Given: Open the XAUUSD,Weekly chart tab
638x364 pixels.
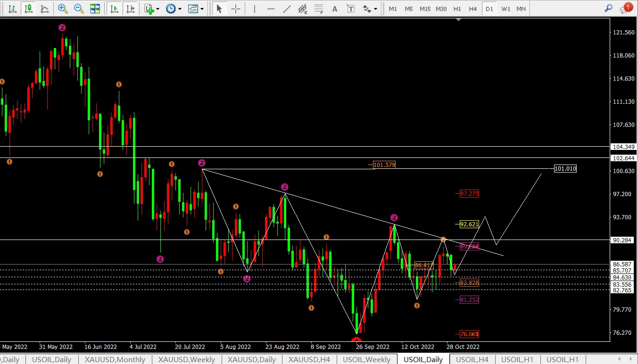Looking at the screenshot, I should pyautogui.click(x=187, y=359).
